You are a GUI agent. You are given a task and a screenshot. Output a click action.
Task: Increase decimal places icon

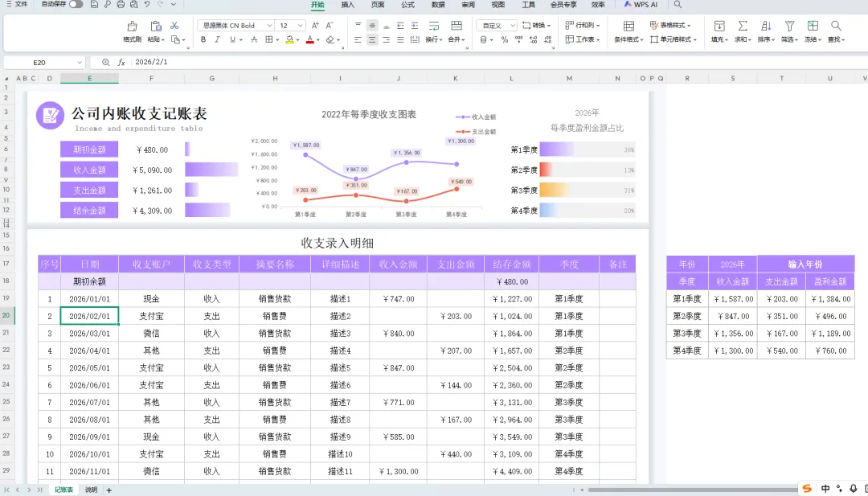coord(533,40)
